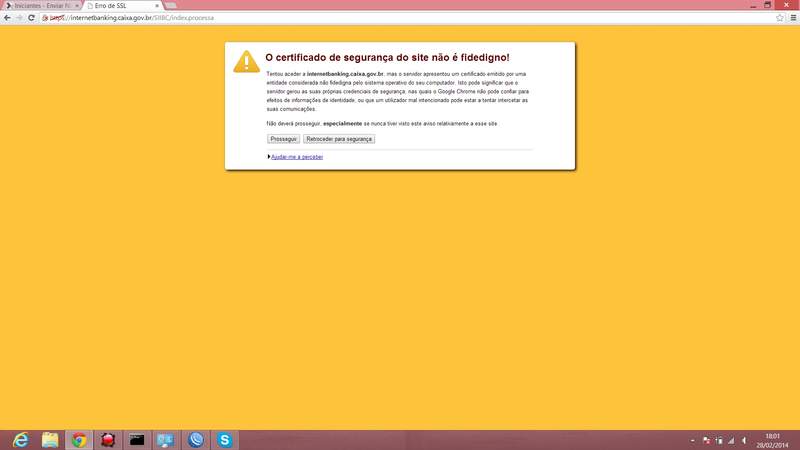Viewport: 800px width, 450px height.
Task: Minimize the Chrome window
Action: coord(753,5)
